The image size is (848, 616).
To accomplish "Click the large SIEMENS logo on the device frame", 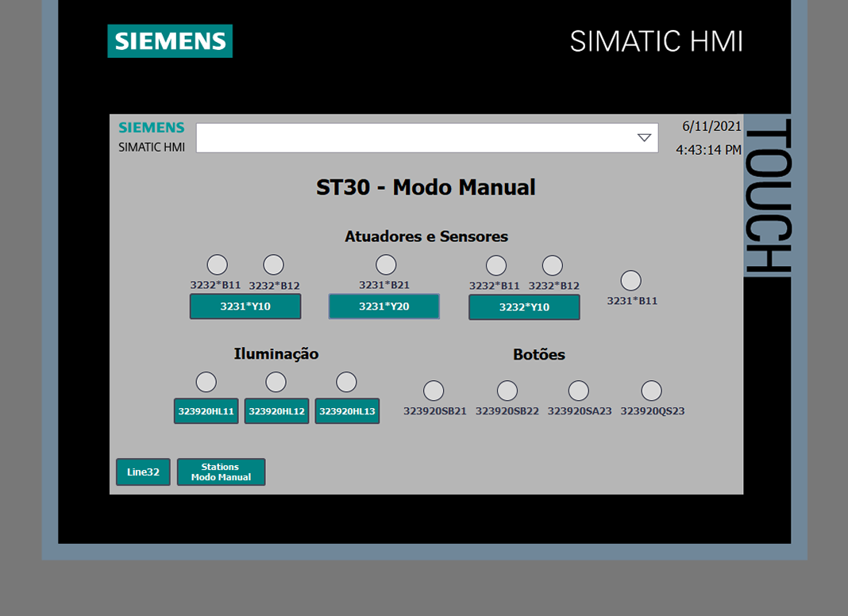I will 170,41.
